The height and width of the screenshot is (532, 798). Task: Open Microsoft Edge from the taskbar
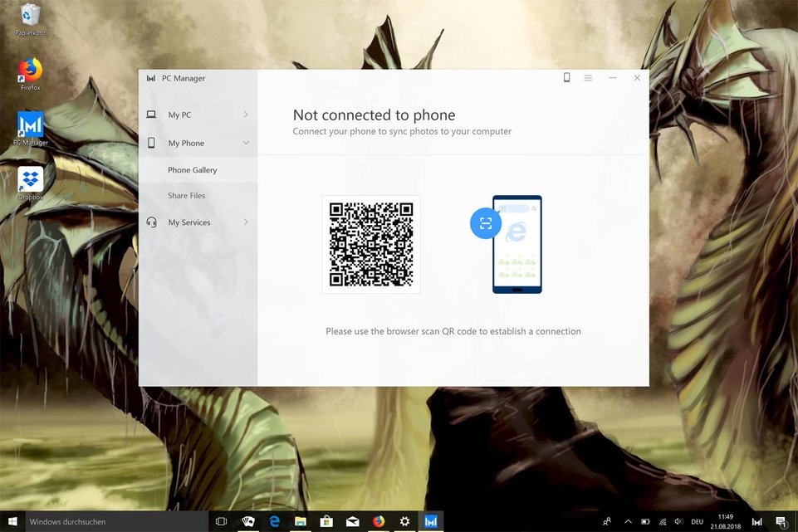274,521
